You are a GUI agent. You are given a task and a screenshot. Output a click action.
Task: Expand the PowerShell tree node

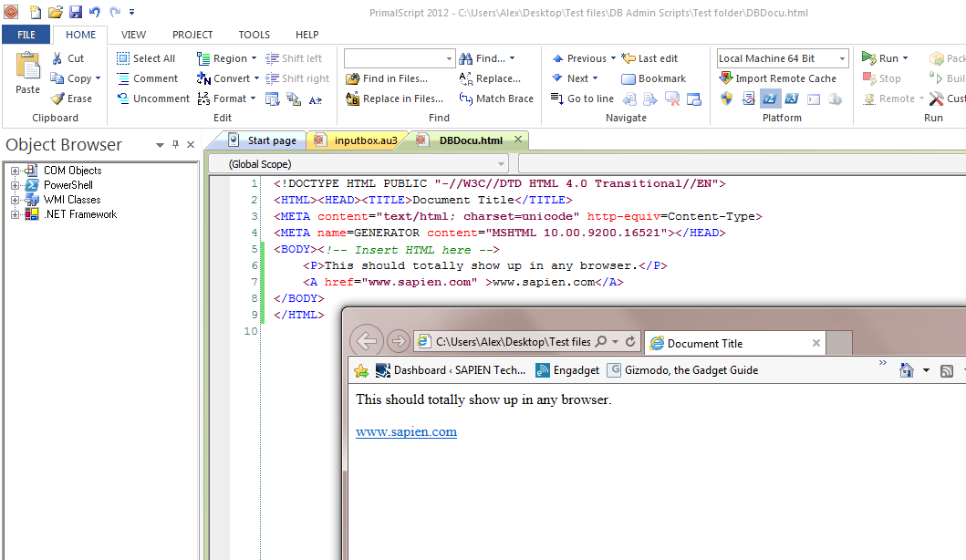[x=15, y=185]
